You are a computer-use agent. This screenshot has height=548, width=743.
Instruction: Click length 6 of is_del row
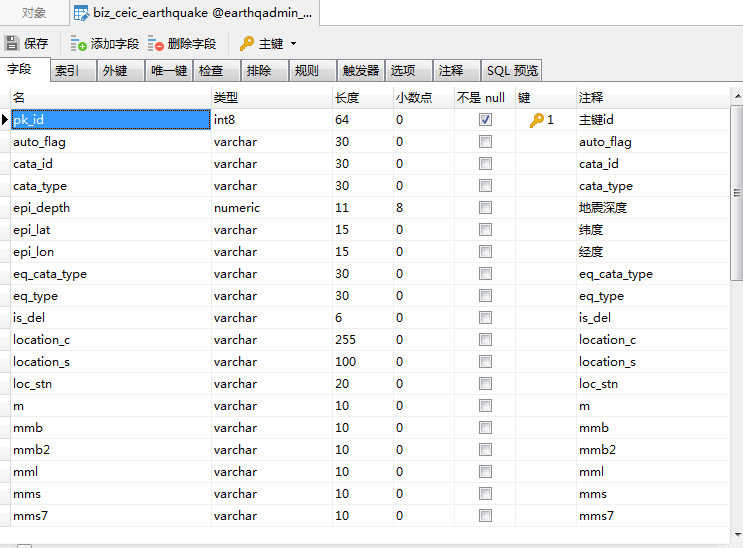pos(338,318)
